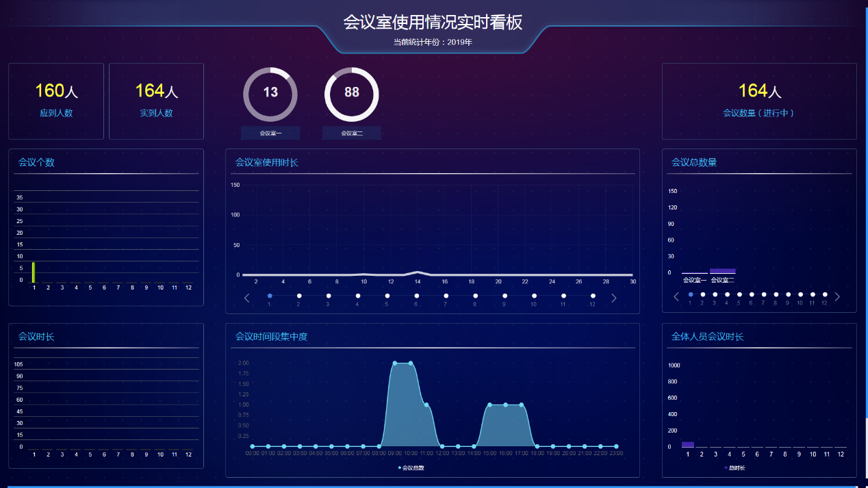Select month 6 dot on 会议总数量 timeline
The image size is (868, 488).
click(752, 294)
